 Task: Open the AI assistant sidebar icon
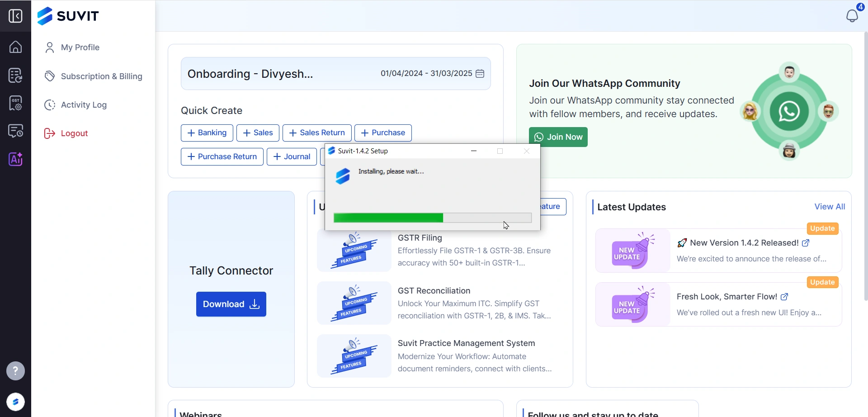(x=15, y=159)
